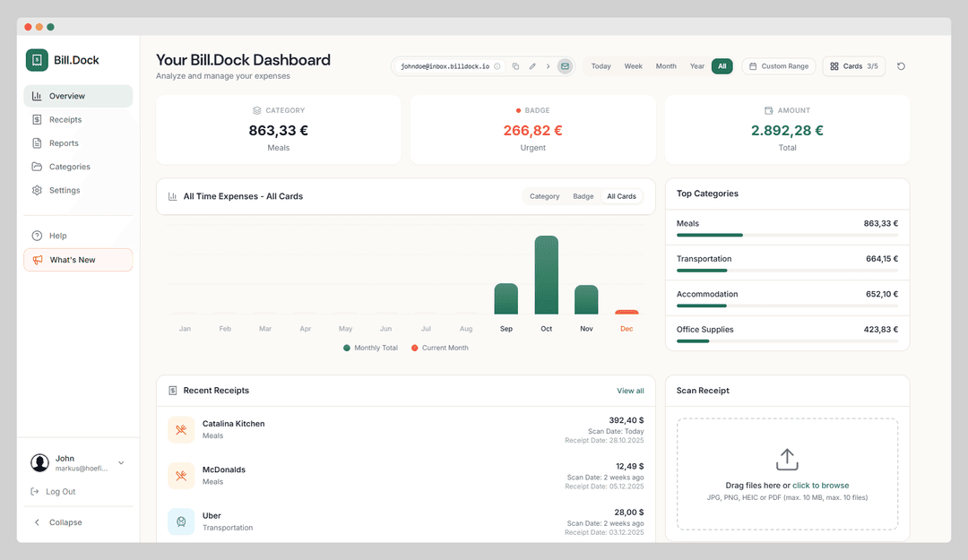This screenshot has height=560, width=968.
Task: Open the Receipts section in sidebar
Action: click(63, 118)
